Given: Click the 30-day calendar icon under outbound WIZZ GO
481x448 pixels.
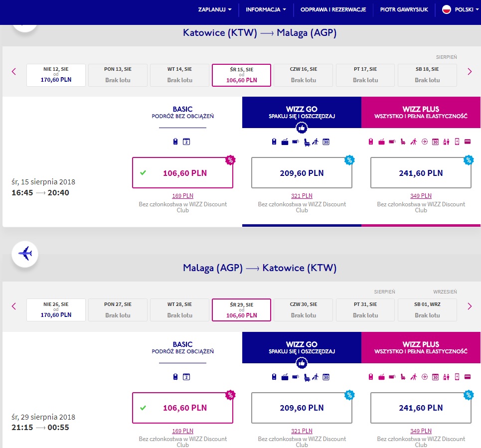Looking at the screenshot, I should point(326,142).
